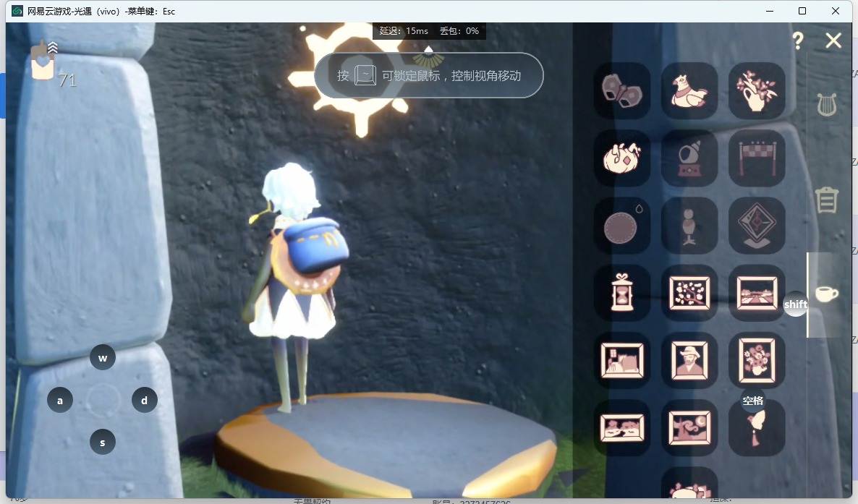Minimize the cloud game window
Viewport: 858px width, 504px height.
click(770, 11)
